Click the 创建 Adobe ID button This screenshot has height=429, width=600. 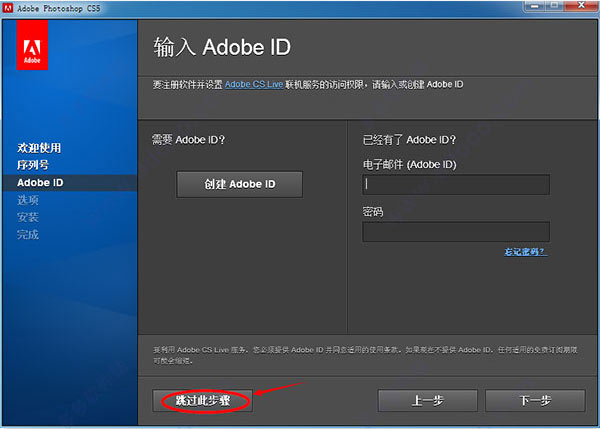[240, 184]
